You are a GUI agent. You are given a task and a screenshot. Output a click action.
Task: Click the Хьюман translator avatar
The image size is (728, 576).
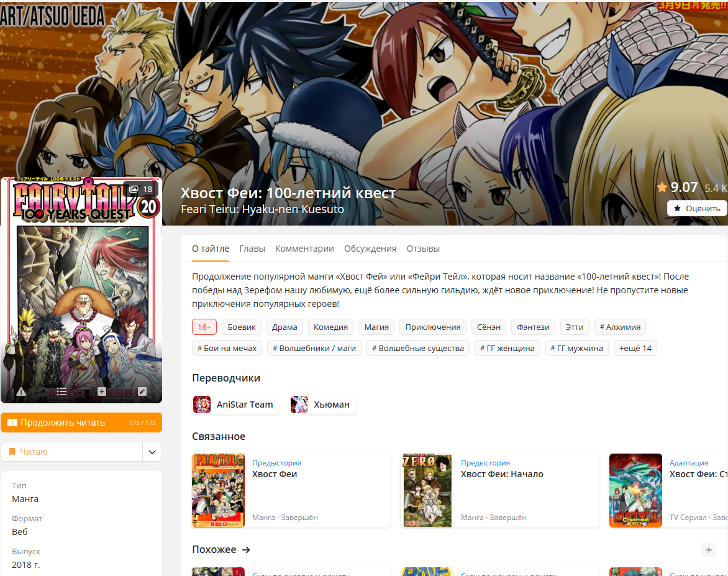[x=299, y=405]
